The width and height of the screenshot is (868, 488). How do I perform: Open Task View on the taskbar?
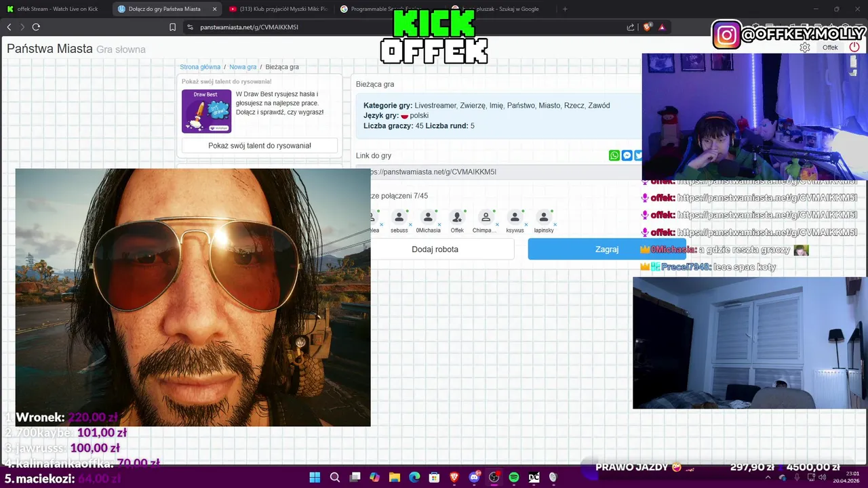click(355, 477)
